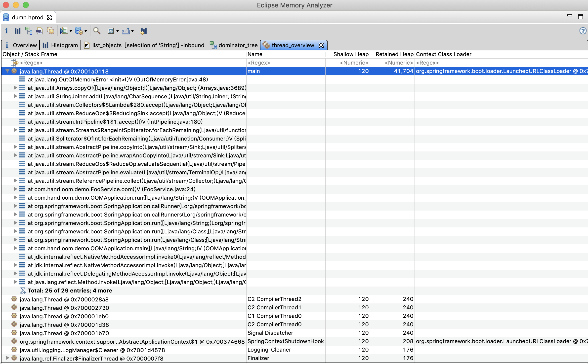The width and height of the screenshot is (588, 364).
Task: Open the heap dump overview info icon
Action: pyautogui.click(x=6, y=31)
